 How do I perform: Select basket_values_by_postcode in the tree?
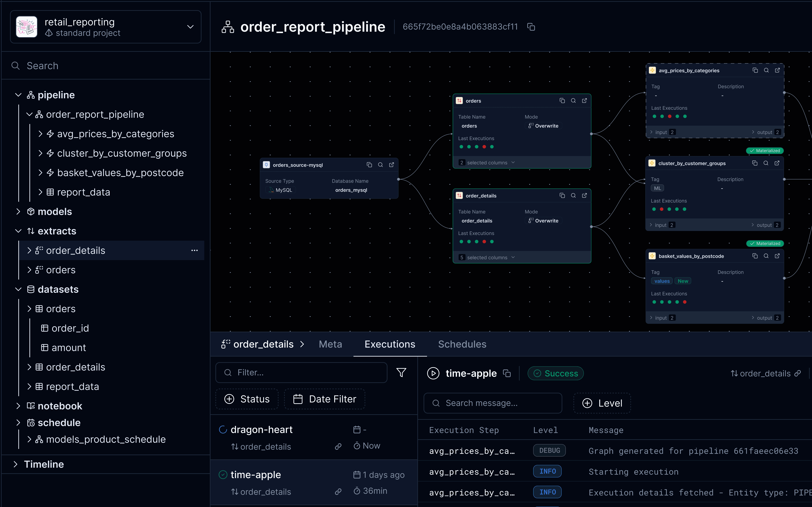pyautogui.click(x=120, y=173)
